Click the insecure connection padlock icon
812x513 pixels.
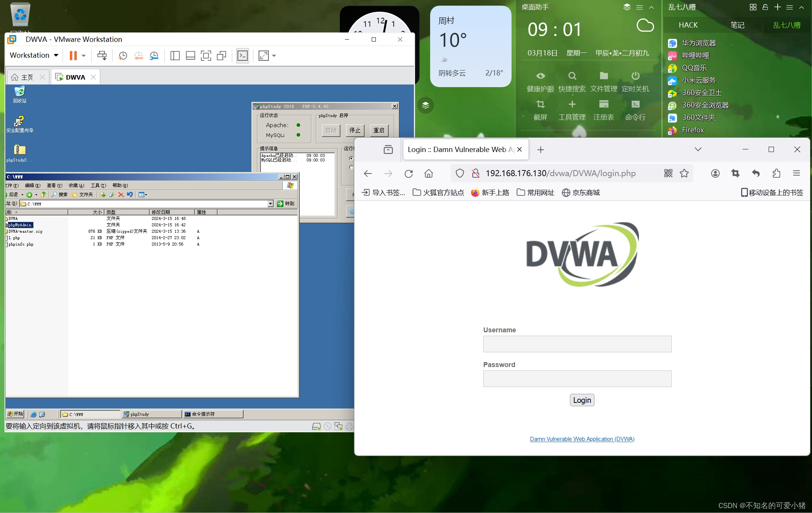[x=476, y=174]
